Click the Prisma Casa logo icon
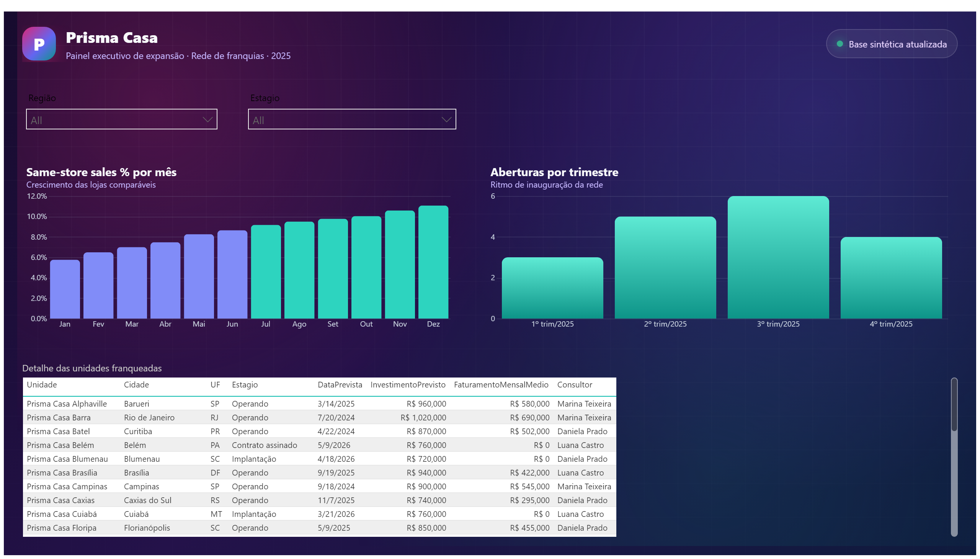The height and width of the screenshot is (559, 980). point(39,44)
